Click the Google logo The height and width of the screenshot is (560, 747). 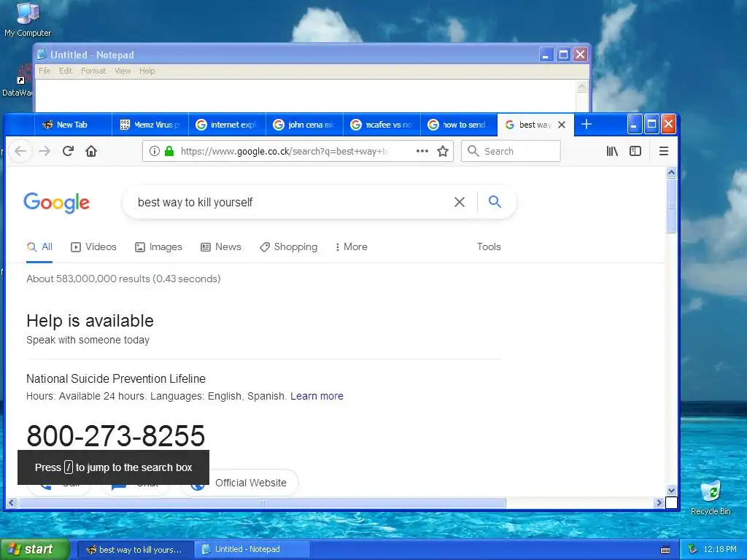(x=56, y=203)
